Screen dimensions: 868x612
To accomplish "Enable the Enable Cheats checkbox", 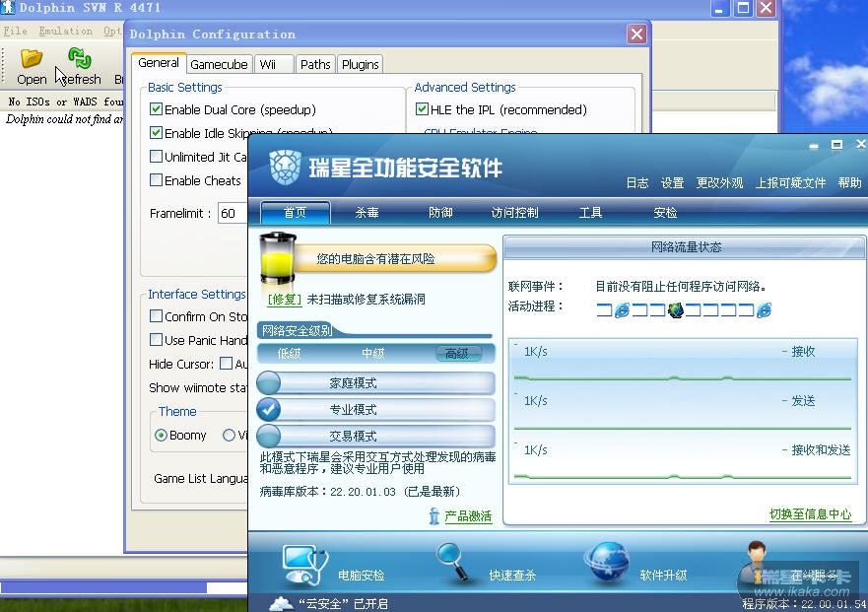I will pos(156,180).
